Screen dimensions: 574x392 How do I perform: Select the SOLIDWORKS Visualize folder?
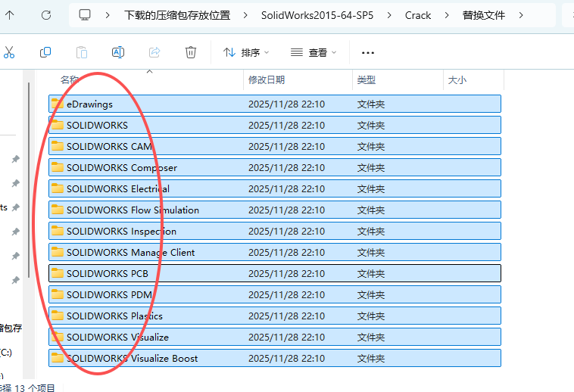coord(275,338)
